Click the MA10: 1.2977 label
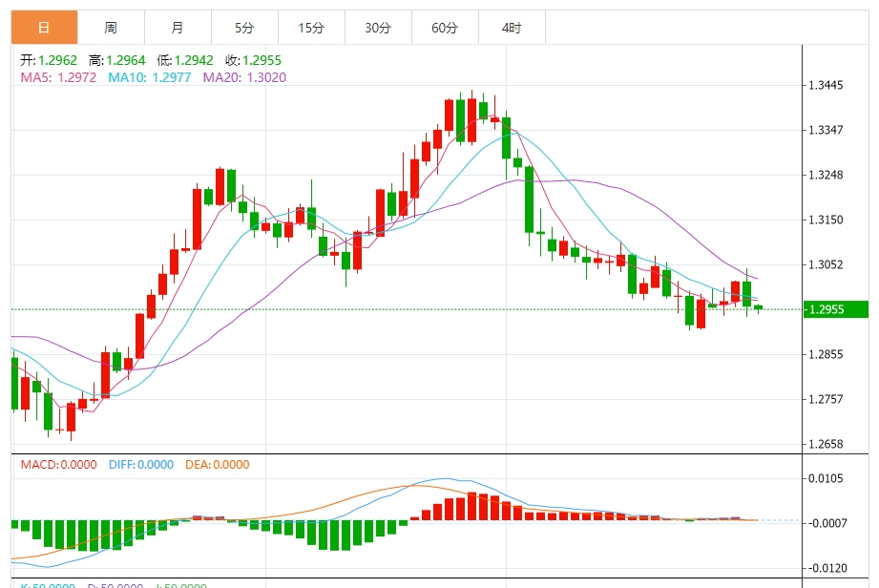879x588 pixels. [x=150, y=77]
